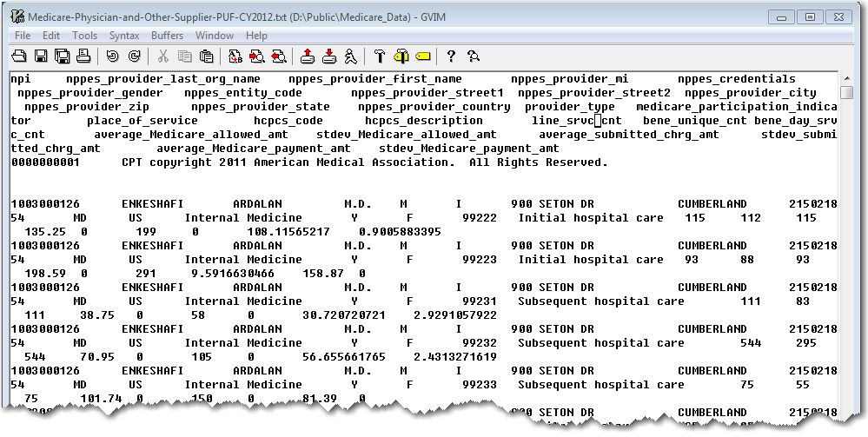Click the Save All files icon
Image resolution: width=868 pixels, height=437 pixels.
tap(62, 56)
